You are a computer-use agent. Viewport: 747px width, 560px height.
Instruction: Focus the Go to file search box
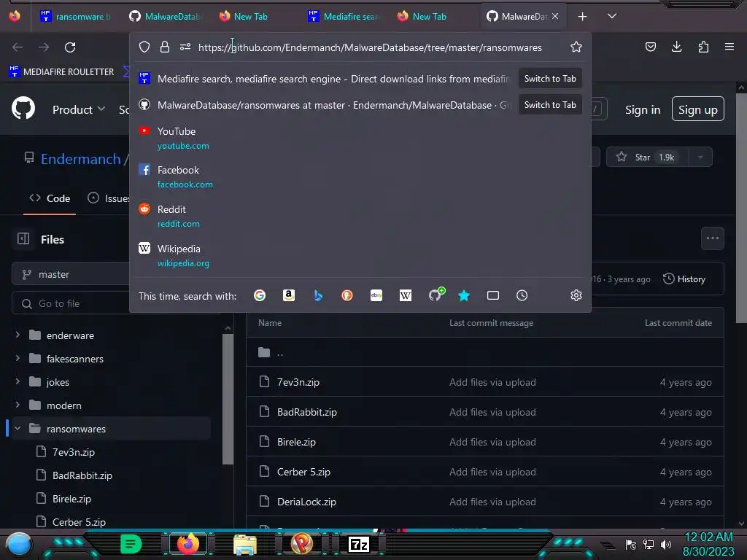(71, 303)
